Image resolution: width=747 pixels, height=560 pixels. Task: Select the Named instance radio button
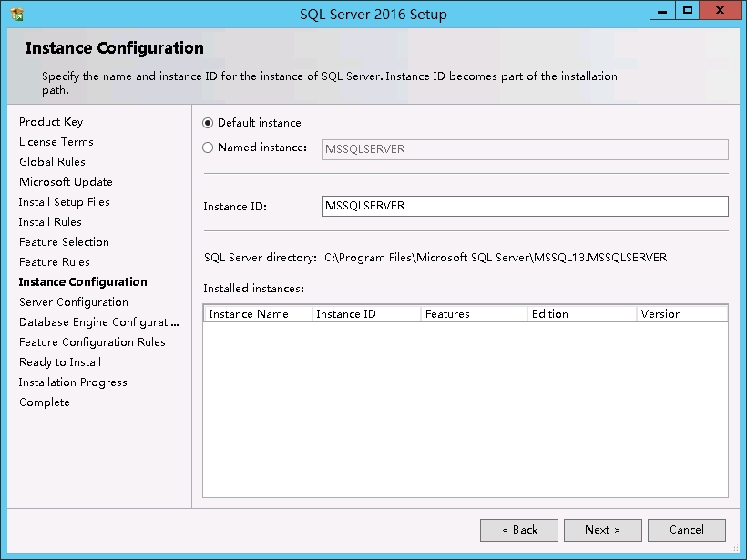(x=207, y=148)
